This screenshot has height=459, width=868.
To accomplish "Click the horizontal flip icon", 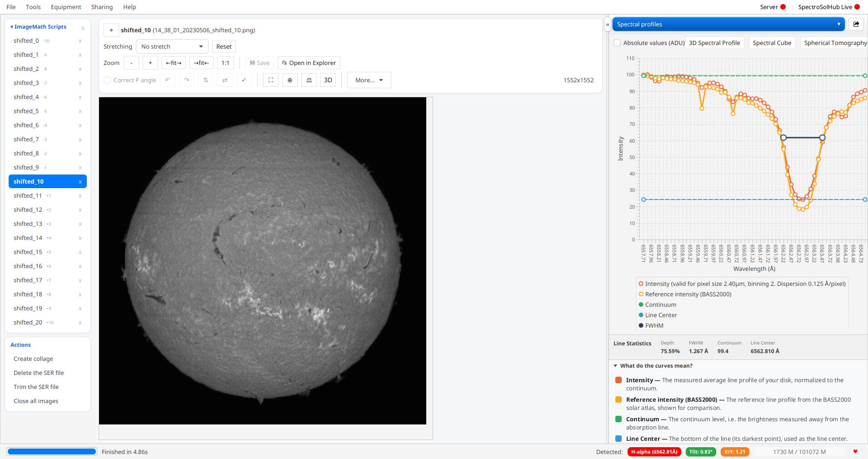I will [x=225, y=80].
